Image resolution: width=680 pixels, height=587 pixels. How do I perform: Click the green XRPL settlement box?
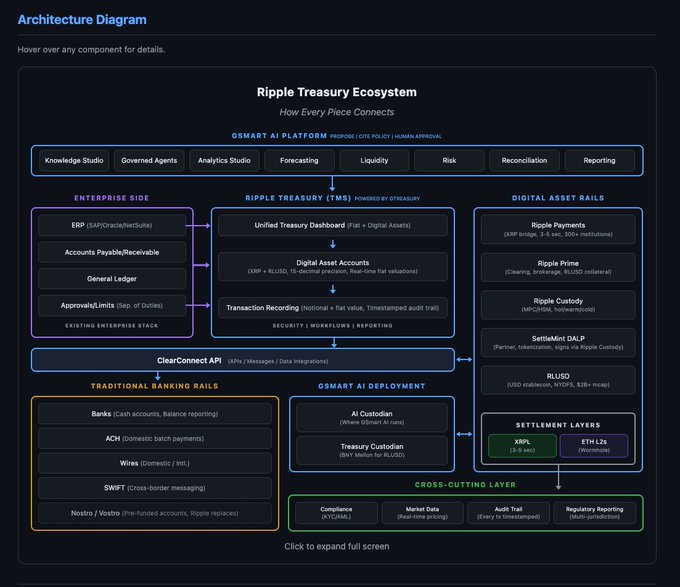[x=522, y=446]
